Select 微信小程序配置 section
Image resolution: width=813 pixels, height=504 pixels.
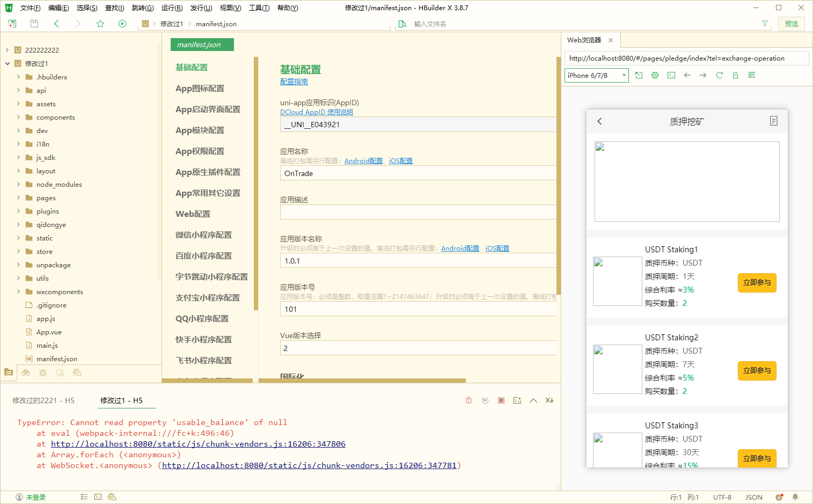coord(203,235)
